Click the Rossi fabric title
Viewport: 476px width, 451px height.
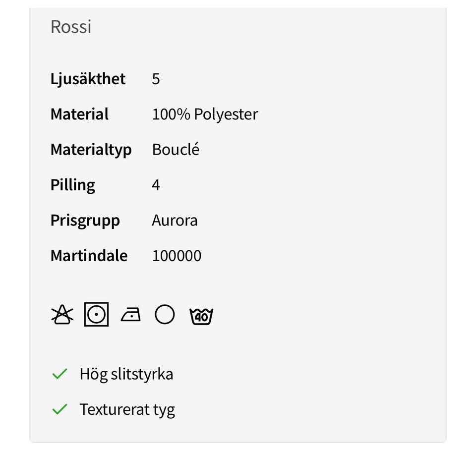coord(71,27)
